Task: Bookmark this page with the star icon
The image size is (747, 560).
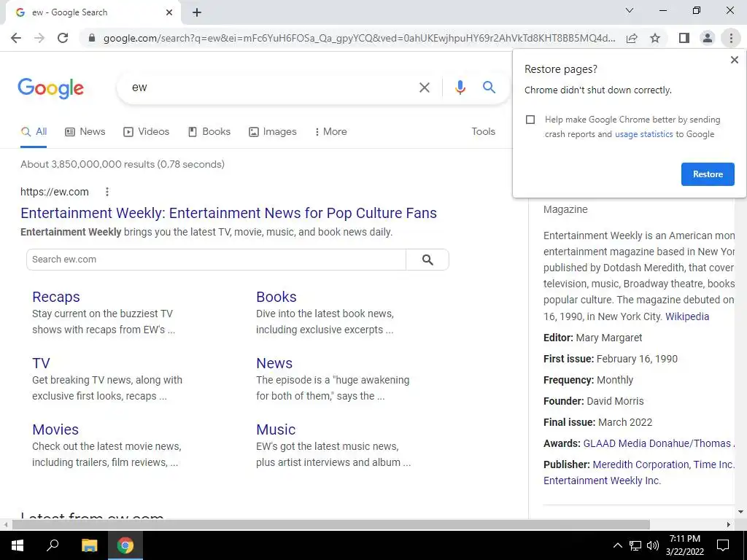Action: (655, 38)
